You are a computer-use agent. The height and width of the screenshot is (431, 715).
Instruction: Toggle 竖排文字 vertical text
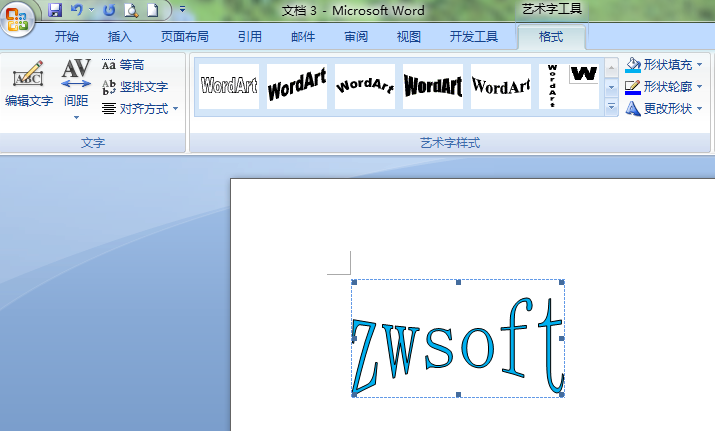(135, 87)
